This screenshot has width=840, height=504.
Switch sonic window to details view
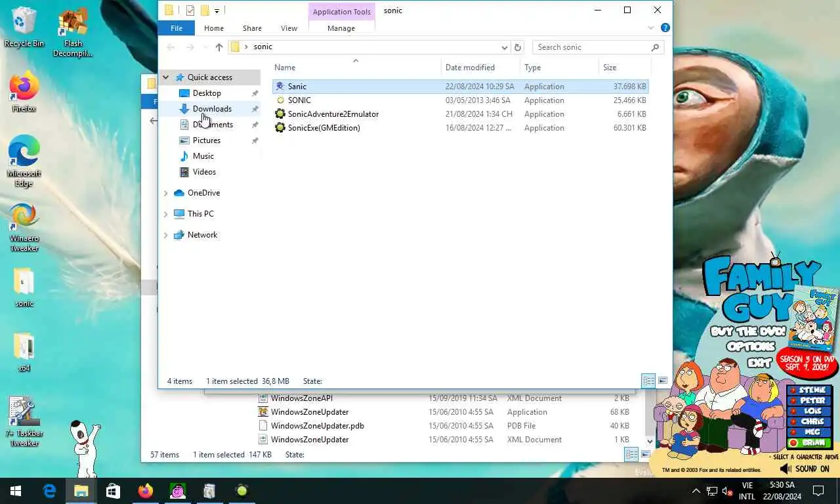click(648, 381)
